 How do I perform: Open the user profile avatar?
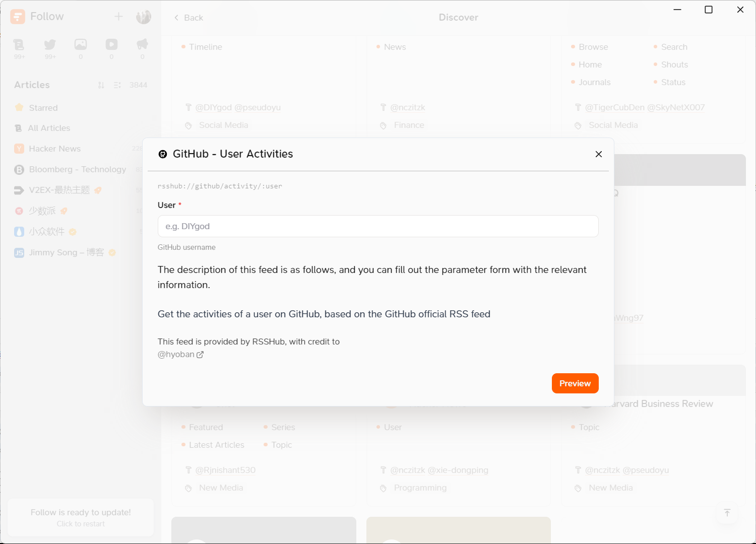pyautogui.click(x=144, y=17)
